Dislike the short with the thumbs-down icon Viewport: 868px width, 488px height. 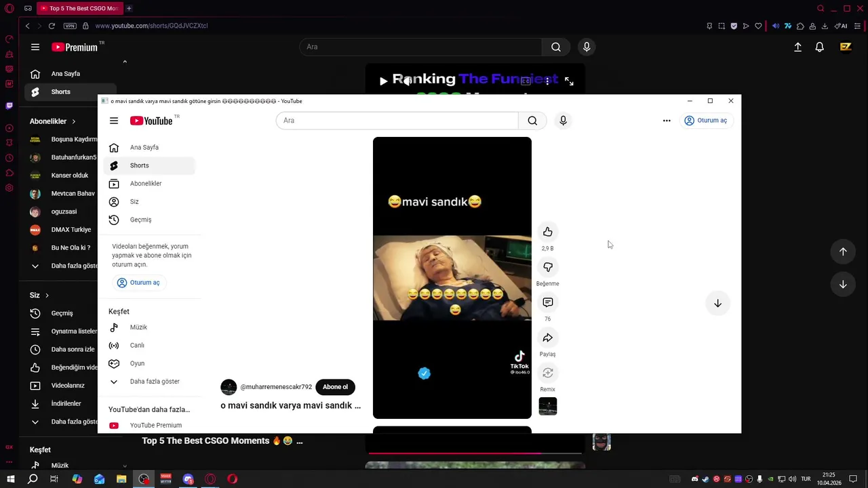coord(547,267)
